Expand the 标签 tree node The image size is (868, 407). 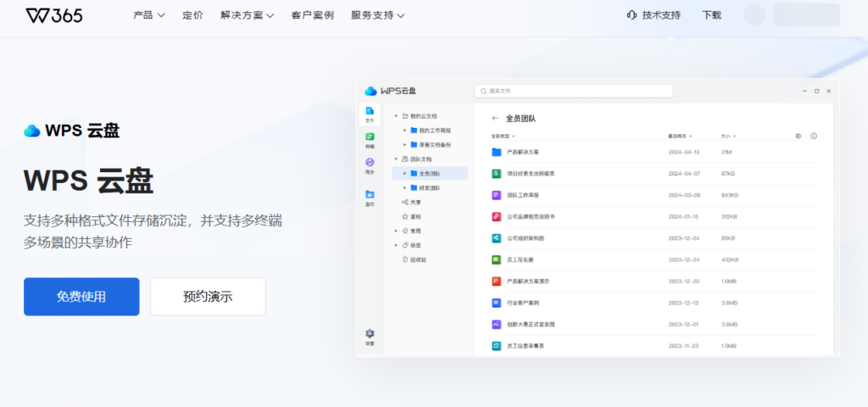[x=396, y=245]
